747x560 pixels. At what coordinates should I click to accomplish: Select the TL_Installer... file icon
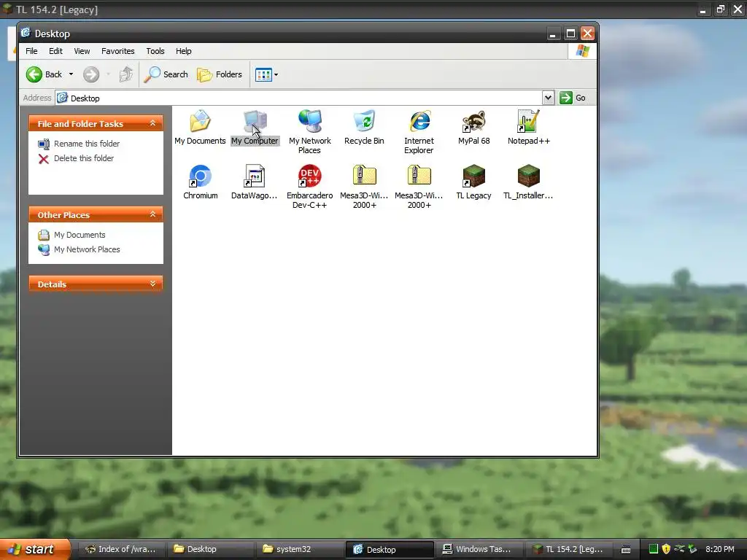(x=529, y=182)
